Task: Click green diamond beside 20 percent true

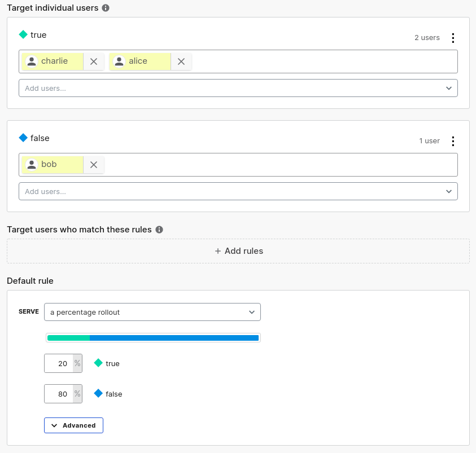Action: (98, 363)
